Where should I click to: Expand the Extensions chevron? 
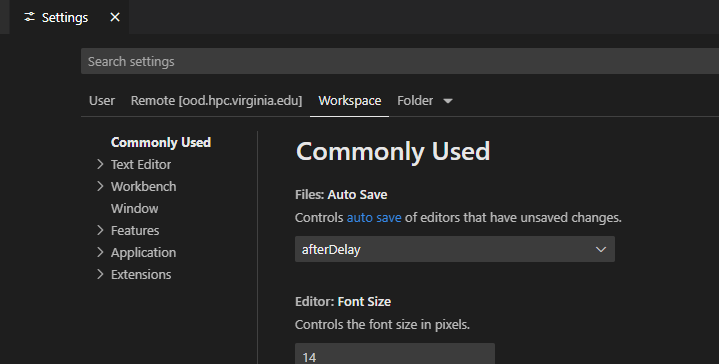pos(100,274)
